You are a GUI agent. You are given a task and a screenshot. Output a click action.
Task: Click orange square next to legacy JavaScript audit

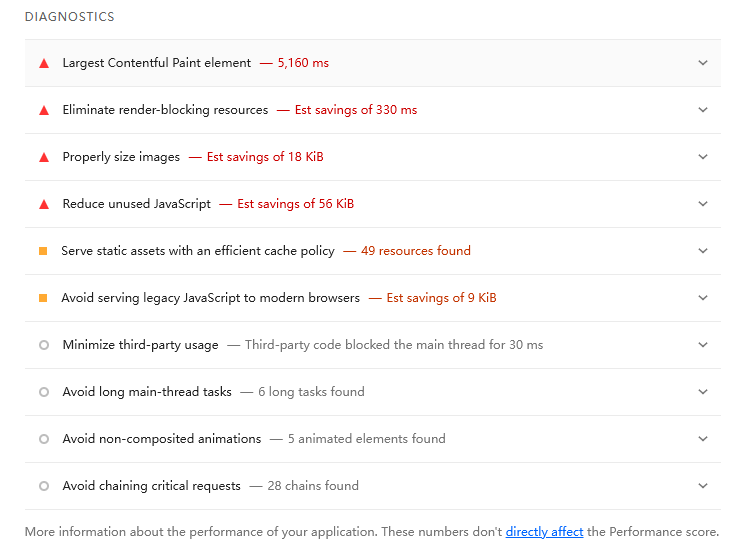point(43,298)
